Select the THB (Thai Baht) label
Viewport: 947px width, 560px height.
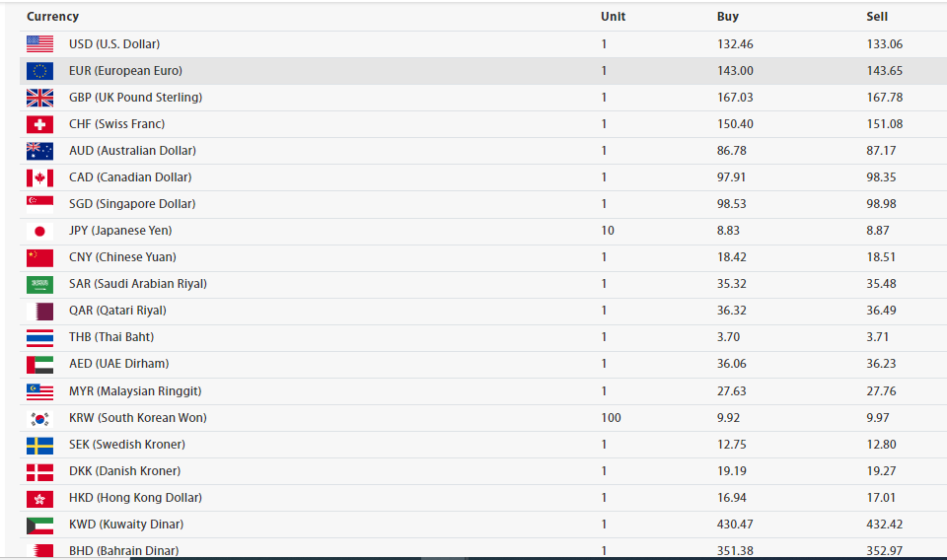click(110, 337)
